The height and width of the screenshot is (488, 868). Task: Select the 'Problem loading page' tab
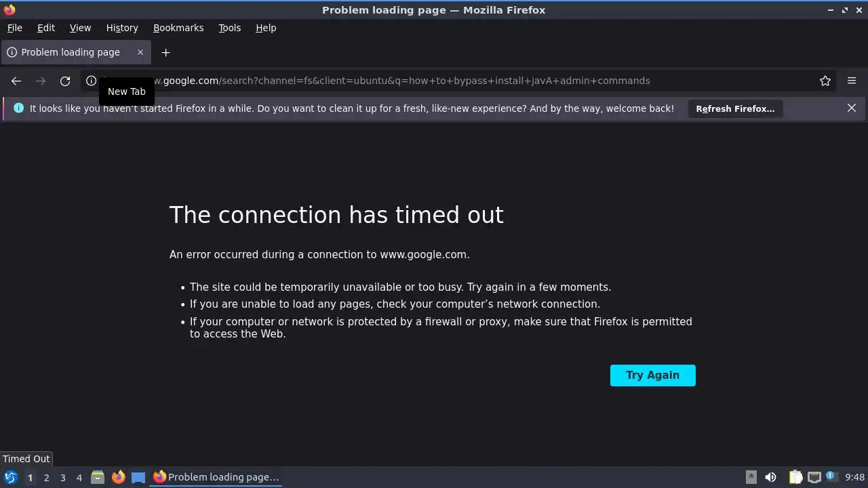(75, 52)
